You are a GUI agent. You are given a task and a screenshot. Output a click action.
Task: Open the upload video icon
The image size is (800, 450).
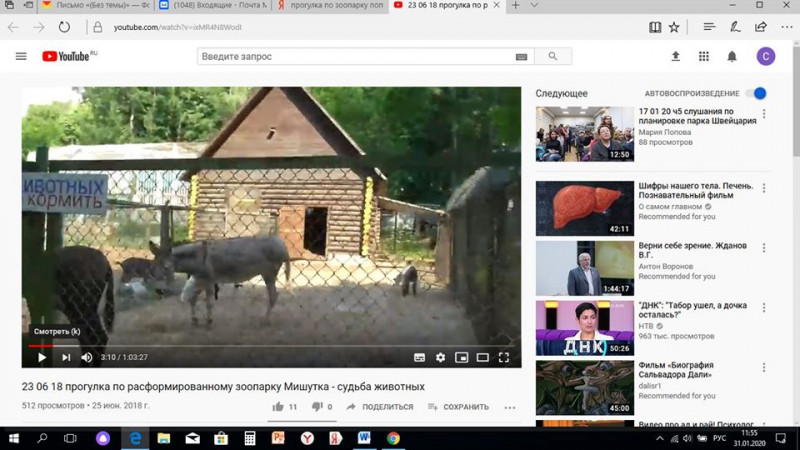(x=676, y=56)
